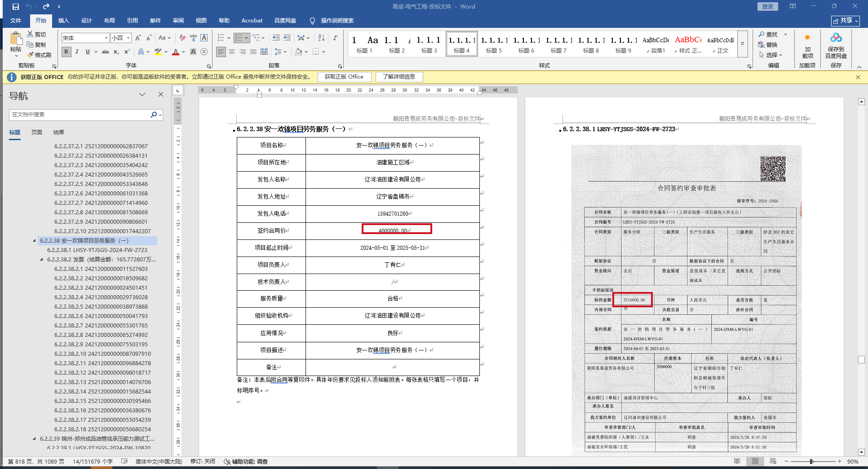
Task: Open the 插入 ribbon tab
Action: (63, 21)
